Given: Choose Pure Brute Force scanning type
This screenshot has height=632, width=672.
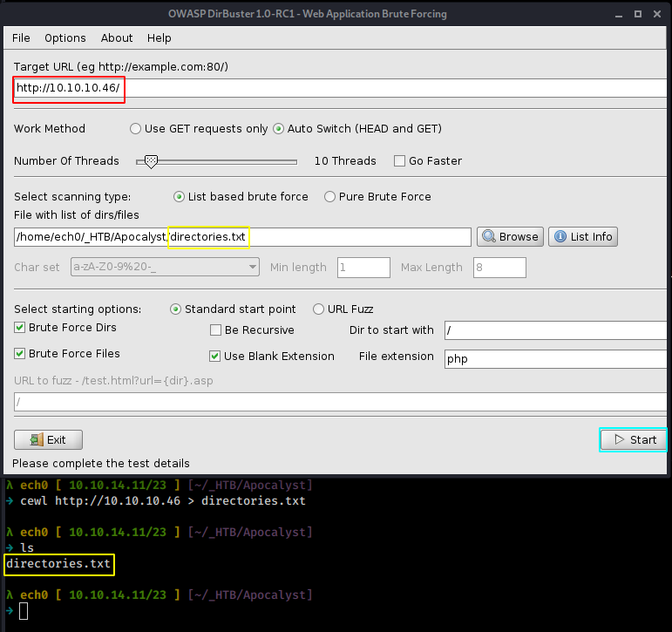Looking at the screenshot, I should tap(330, 197).
